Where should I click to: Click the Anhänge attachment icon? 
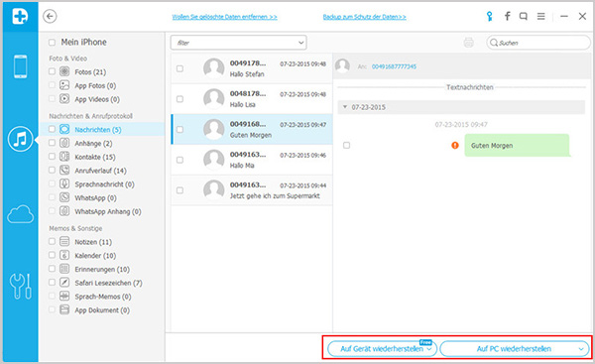[x=64, y=143]
